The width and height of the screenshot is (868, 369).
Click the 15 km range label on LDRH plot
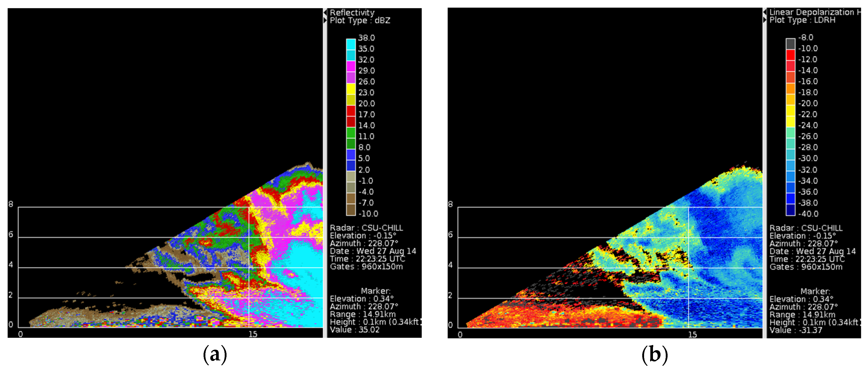[x=692, y=334]
